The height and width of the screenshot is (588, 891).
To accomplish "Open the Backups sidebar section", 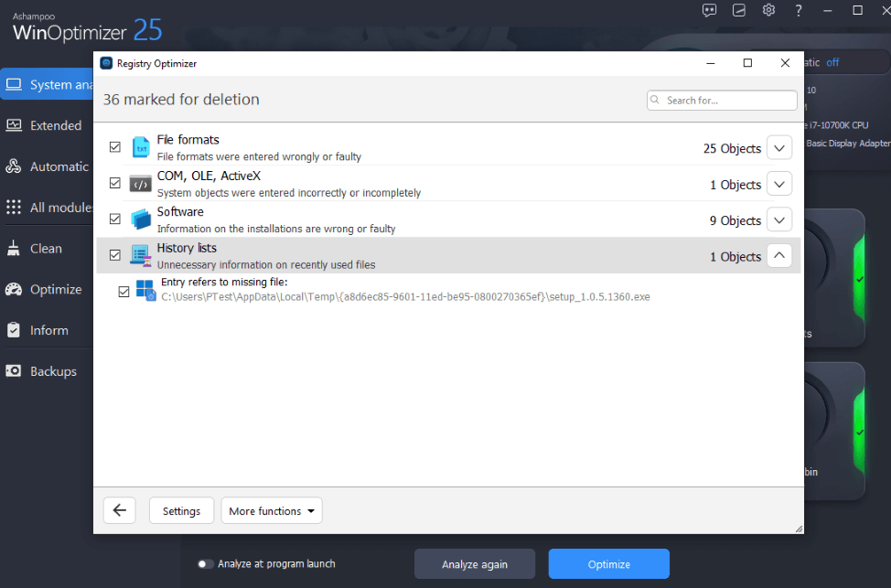I will 48,371.
